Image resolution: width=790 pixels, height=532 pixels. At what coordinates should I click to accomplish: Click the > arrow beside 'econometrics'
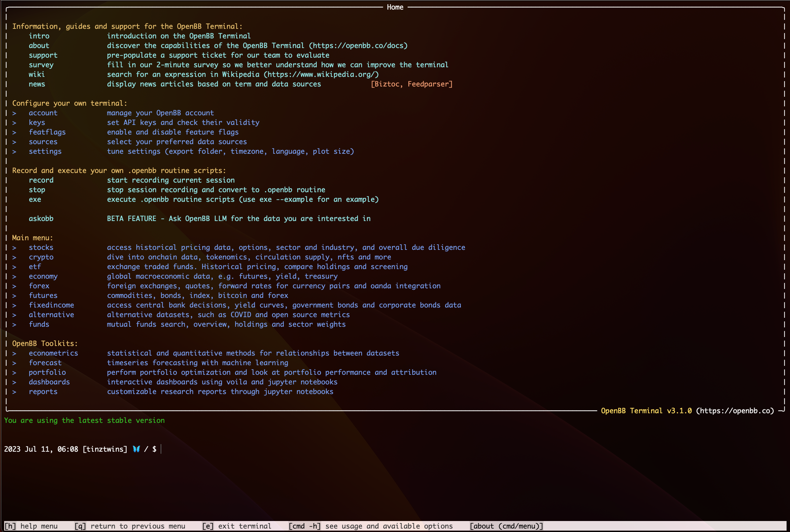[x=14, y=354]
